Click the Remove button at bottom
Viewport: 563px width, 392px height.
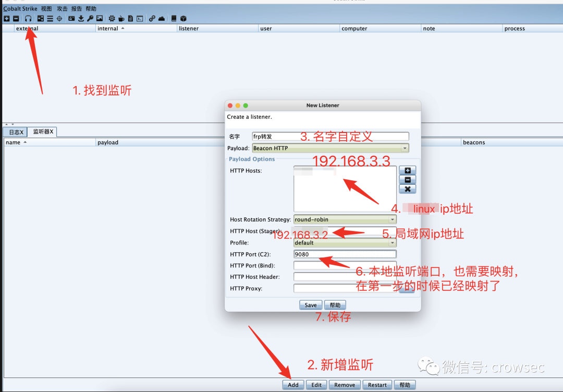tap(345, 385)
